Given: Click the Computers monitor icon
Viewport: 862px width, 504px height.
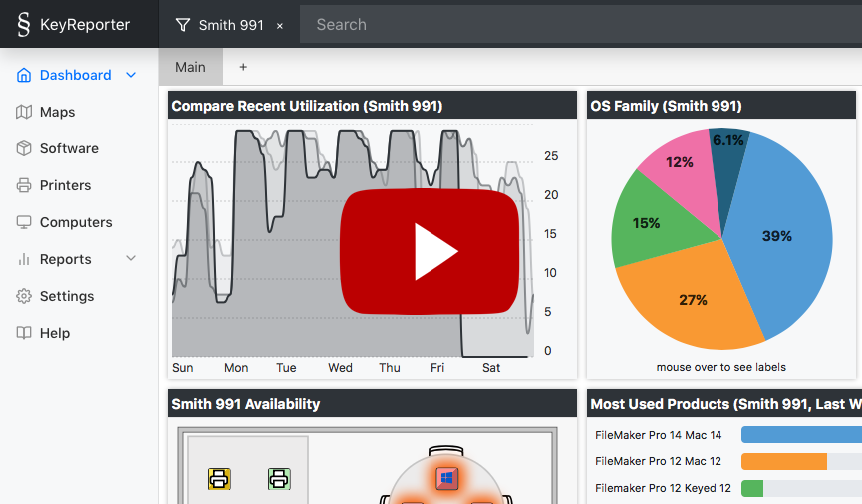Looking at the screenshot, I should (24, 222).
